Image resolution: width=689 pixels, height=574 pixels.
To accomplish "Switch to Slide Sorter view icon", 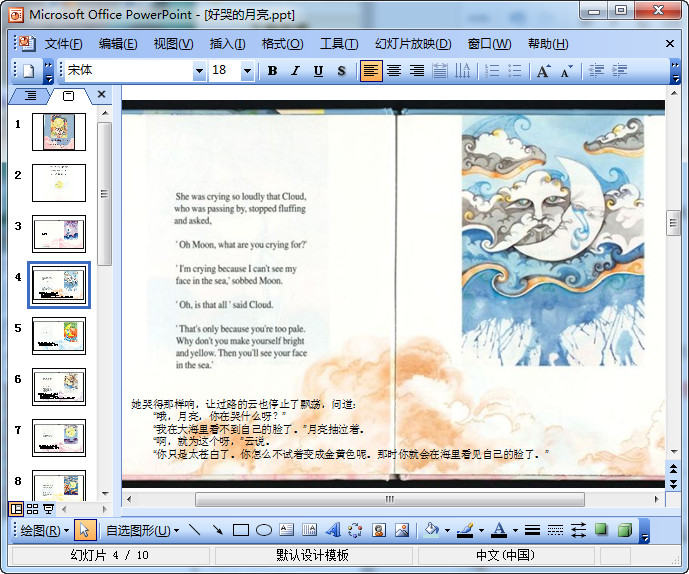I will [33, 509].
